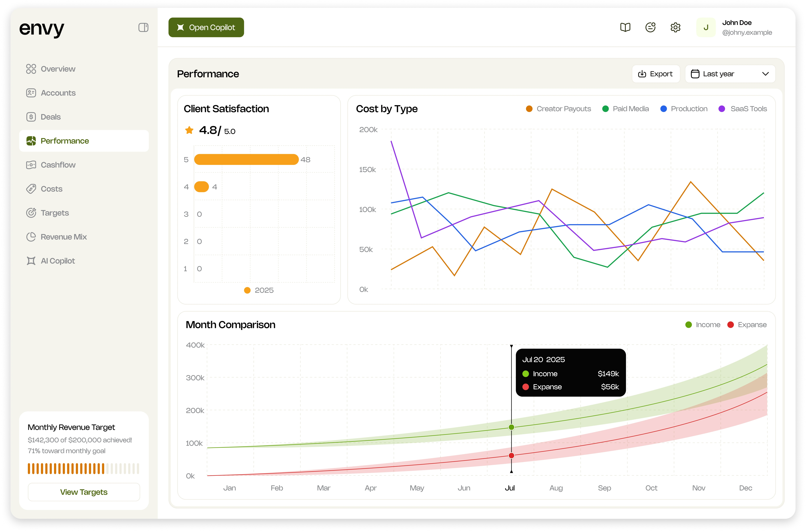The height and width of the screenshot is (532, 806).
Task: Click the Deals dollar icon
Action: [x=31, y=117]
